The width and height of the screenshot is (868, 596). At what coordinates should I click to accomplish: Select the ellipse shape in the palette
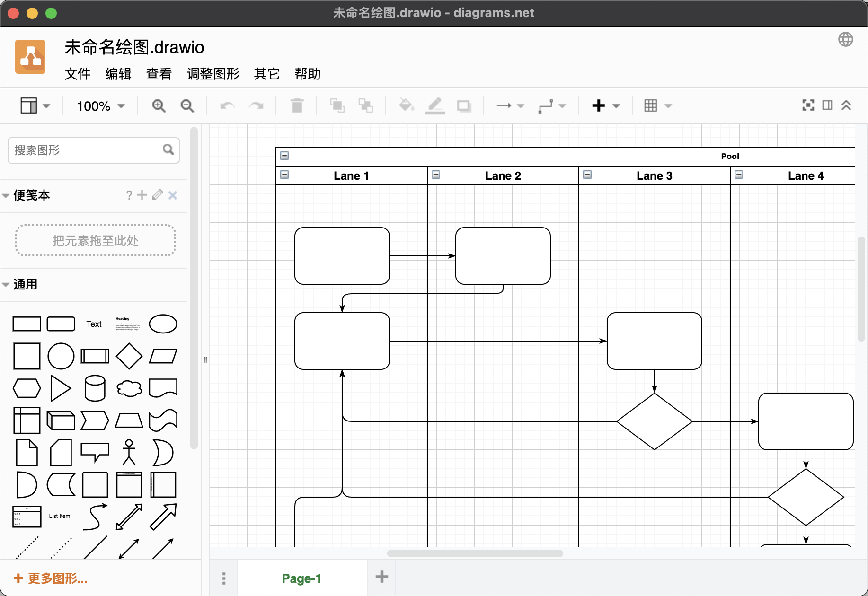coord(163,324)
